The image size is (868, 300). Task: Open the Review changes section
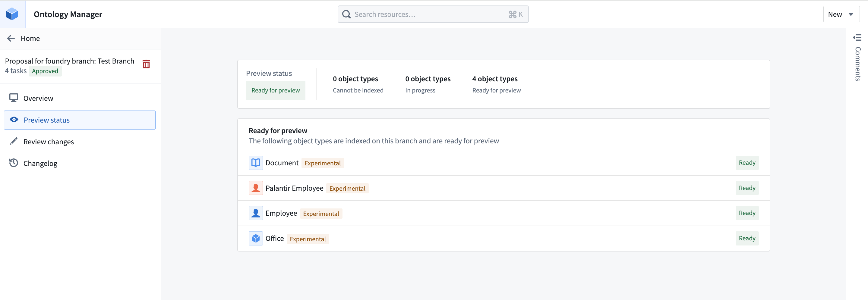click(49, 141)
